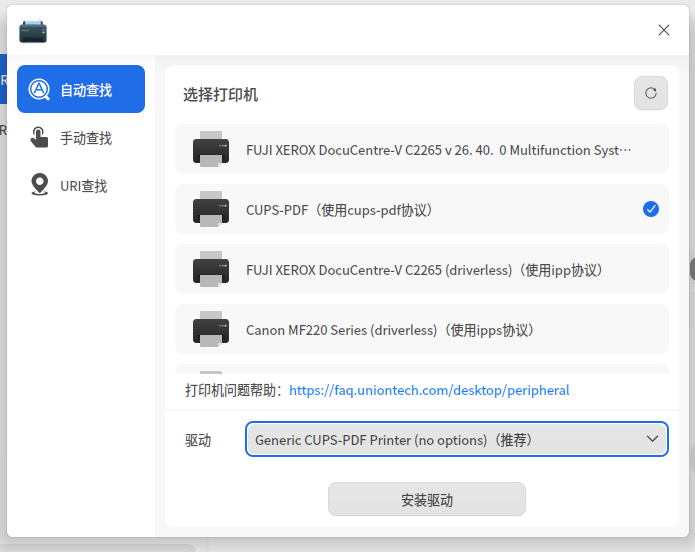
Task: Select the 自动查找 automatic search tab
Action: [81, 89]
